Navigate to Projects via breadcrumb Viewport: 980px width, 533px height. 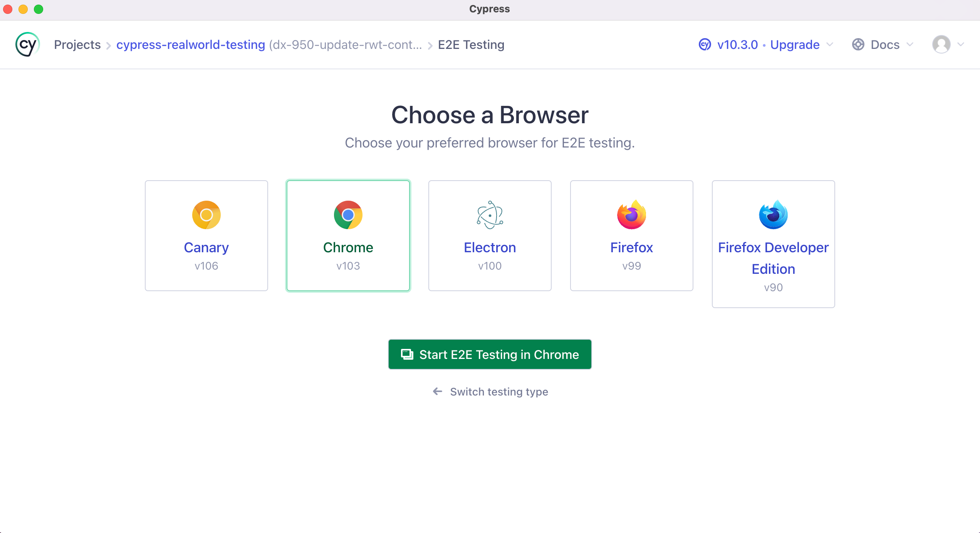click(77, 44)
